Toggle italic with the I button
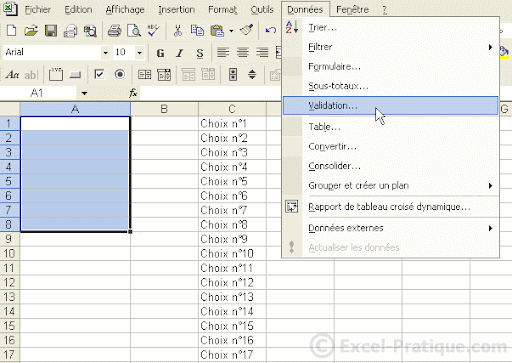Screen dimensions: 512x363 click(180, 53)
